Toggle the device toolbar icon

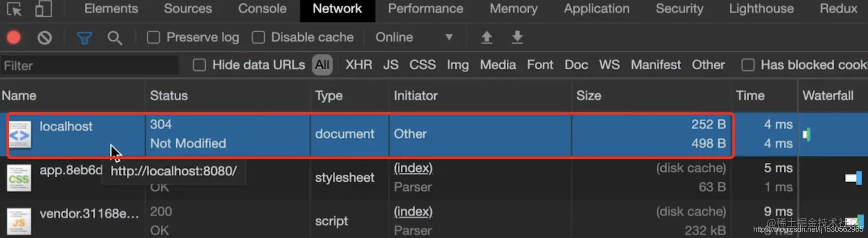point(43,9)
